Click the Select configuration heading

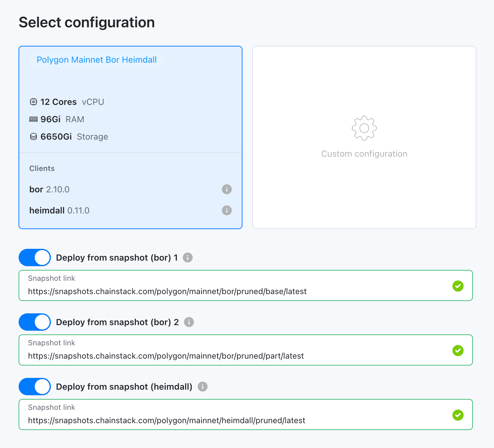[87, 22]
